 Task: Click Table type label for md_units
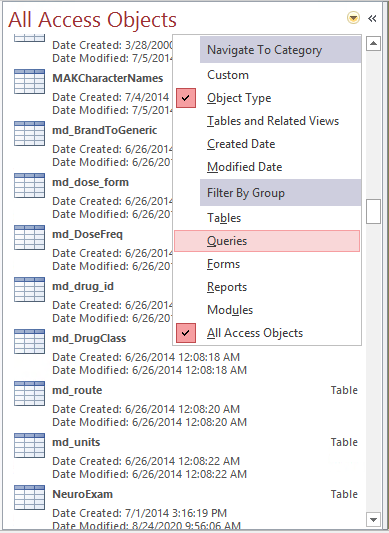click(x=344, y=442)
